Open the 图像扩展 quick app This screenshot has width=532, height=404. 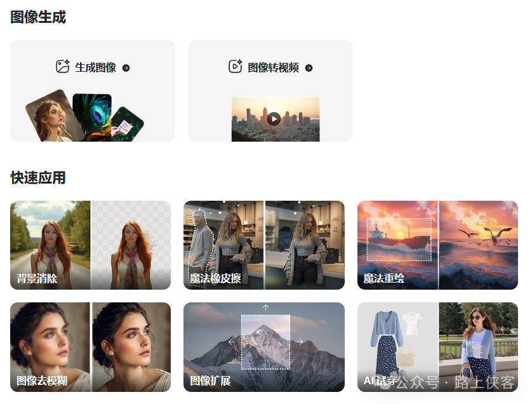(x=264, y=347)
